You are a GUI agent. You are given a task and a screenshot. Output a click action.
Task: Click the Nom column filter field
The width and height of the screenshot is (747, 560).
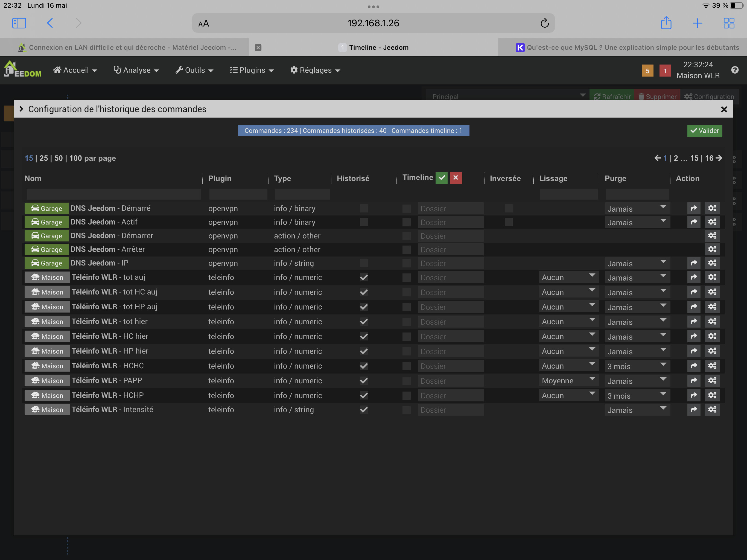113,194
